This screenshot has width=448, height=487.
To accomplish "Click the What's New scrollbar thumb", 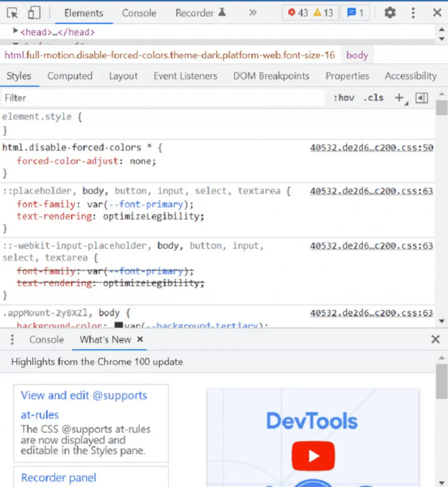I will [442, 381].
